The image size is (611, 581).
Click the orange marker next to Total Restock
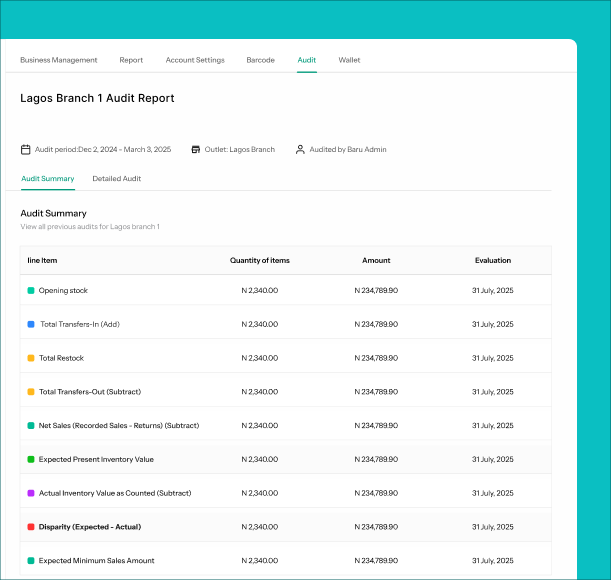tap(31, 358)
